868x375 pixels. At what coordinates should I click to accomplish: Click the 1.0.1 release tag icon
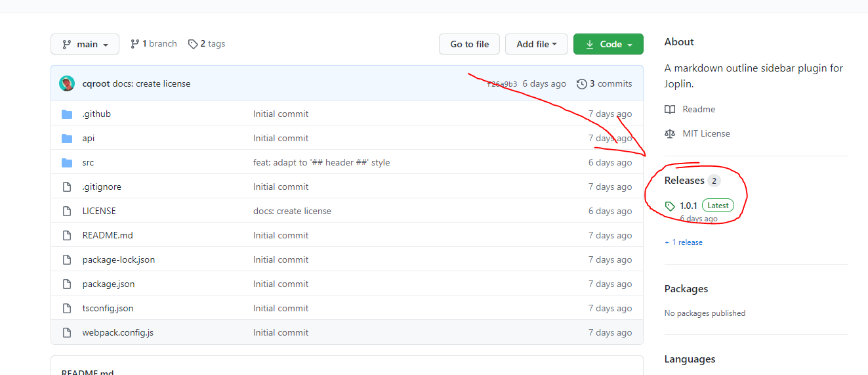pos(670,206)
